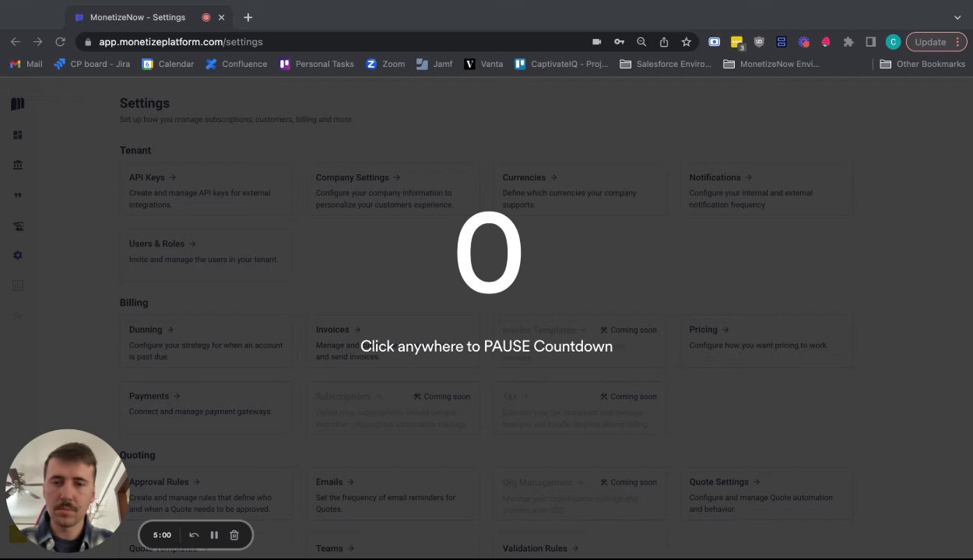This screenshot has height=560, width=973.
Task: Open the Salesforce Enviro... bookmark folder
Action: [x=666, y=64]
